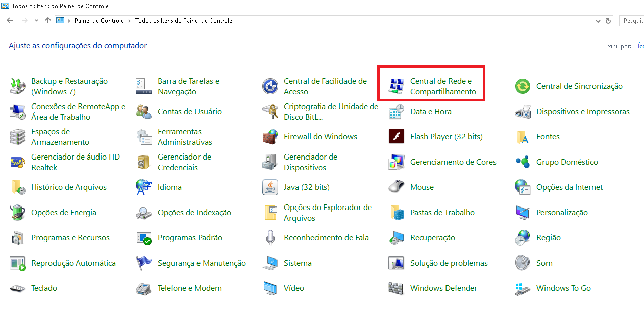Click Opções da Internet link
This screenshot has width=644, height=311.
(x=570, y=187)
